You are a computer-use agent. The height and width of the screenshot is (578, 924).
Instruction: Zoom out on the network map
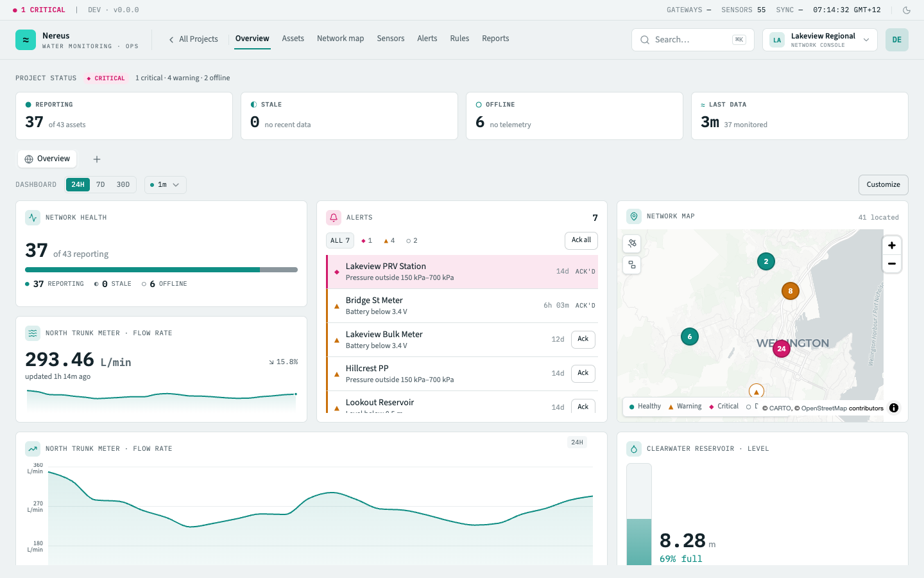[892, 263]
